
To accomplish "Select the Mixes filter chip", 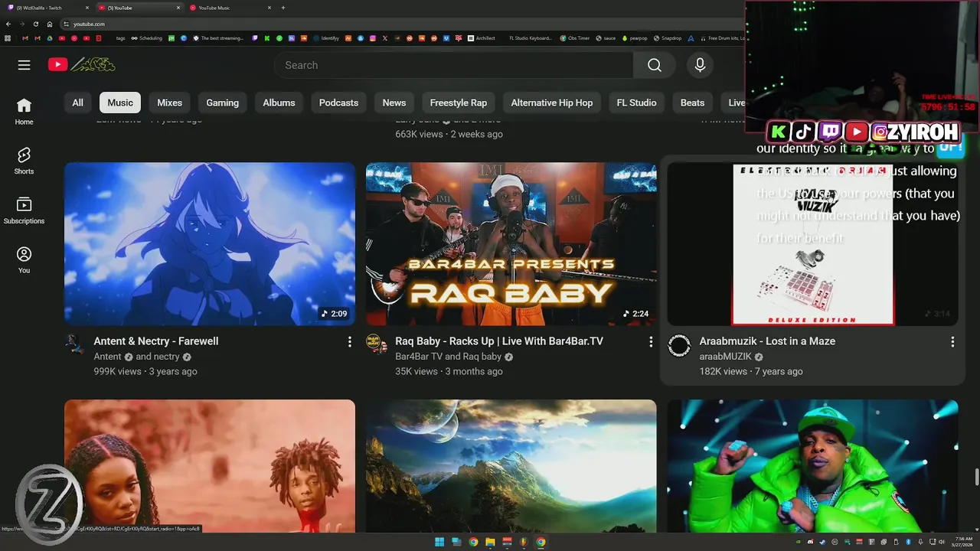I will click(x=170, y=103).
